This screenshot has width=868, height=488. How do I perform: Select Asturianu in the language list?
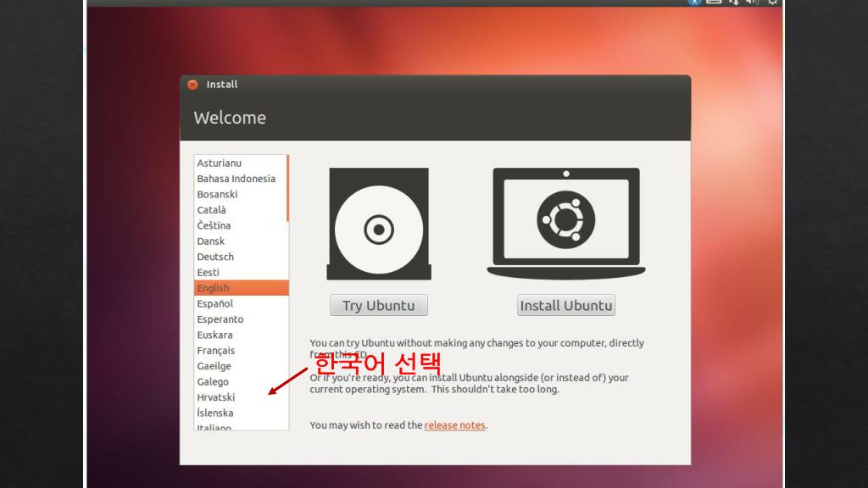(x=240, y=164)
